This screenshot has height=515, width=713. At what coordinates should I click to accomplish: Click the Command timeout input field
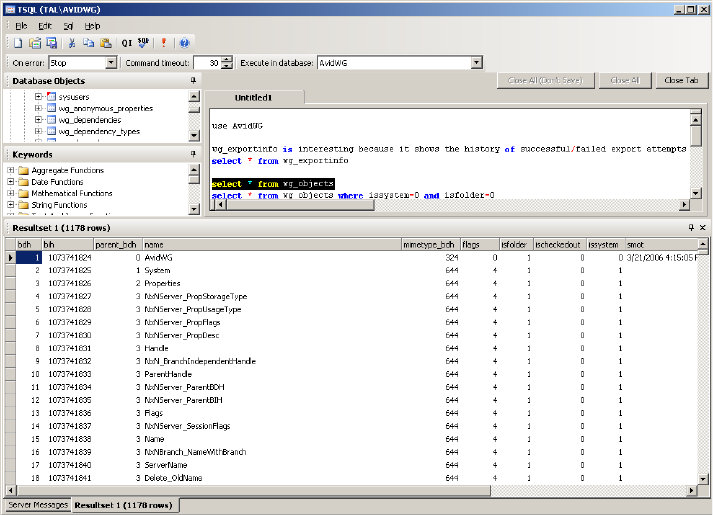[x=207, y=63]
